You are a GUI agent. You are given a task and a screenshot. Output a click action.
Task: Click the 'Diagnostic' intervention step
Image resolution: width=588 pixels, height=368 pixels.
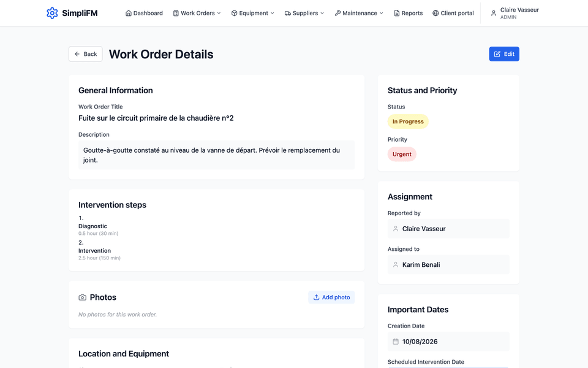click(92, 226)
